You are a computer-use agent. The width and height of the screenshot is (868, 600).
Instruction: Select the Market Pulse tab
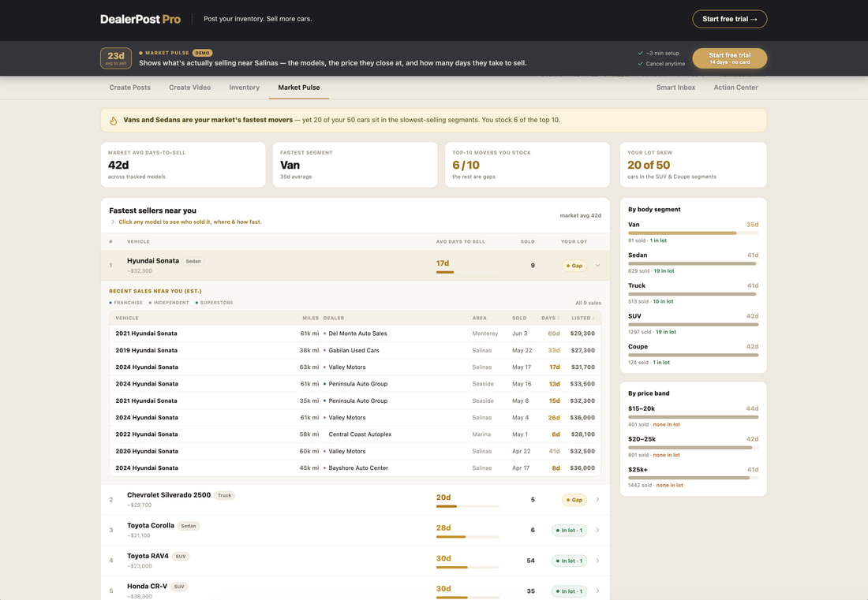click(x=299, y=88)
